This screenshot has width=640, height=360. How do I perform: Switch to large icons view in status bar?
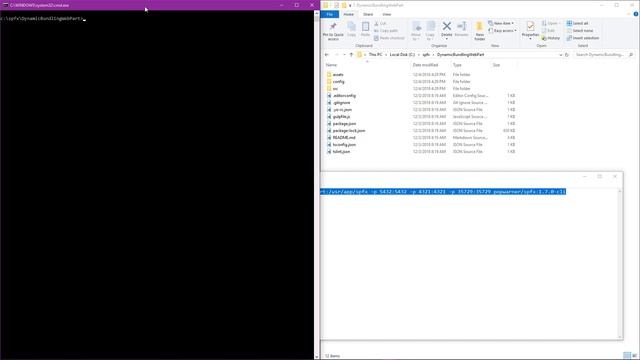(x=634, y=356)
